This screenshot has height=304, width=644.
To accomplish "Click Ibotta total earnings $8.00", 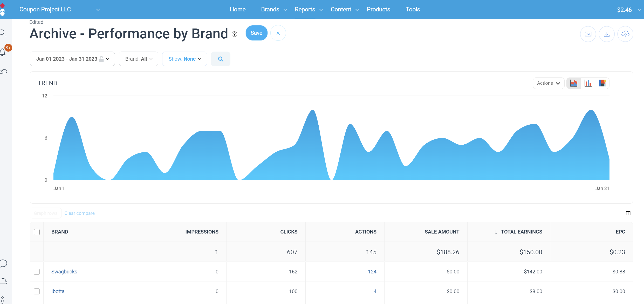I will (x=536, y=291).
